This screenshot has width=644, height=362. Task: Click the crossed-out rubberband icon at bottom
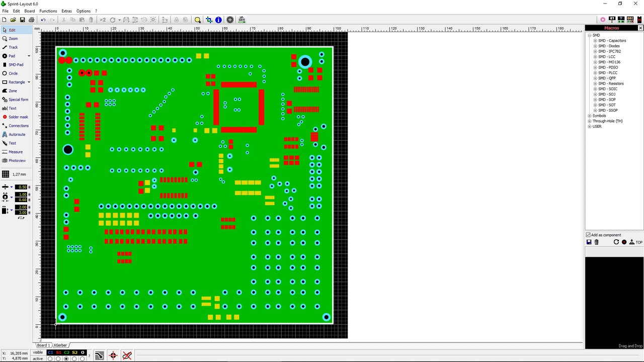(127, 356)
